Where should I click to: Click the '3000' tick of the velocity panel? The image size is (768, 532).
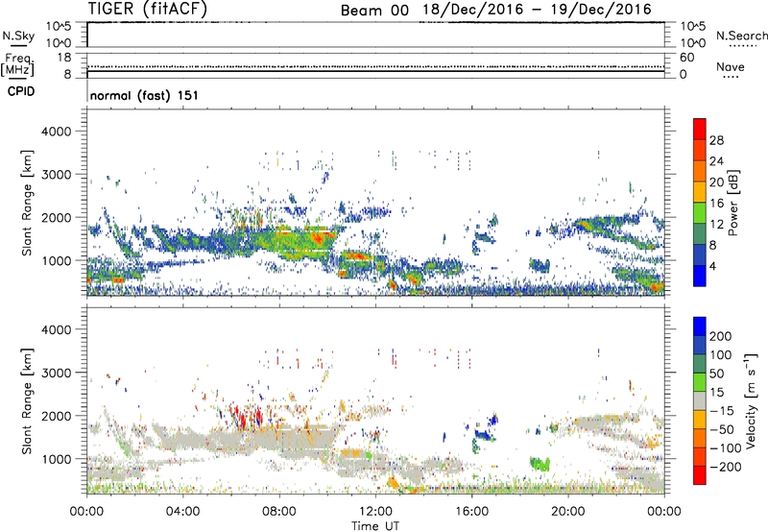click(56, 373)
